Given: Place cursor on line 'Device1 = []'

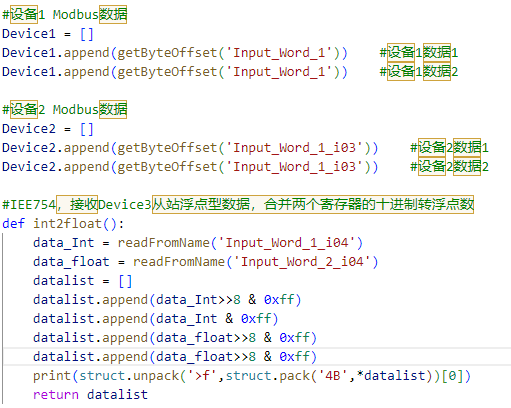Looking at the screenshot, I should [48, 34].
